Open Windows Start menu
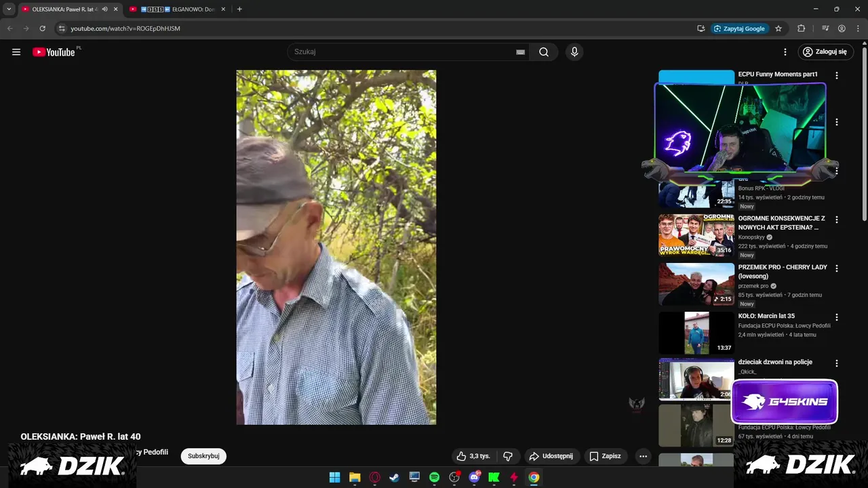The width and height of the screenshot is (868, 488). tap(335, 477)
